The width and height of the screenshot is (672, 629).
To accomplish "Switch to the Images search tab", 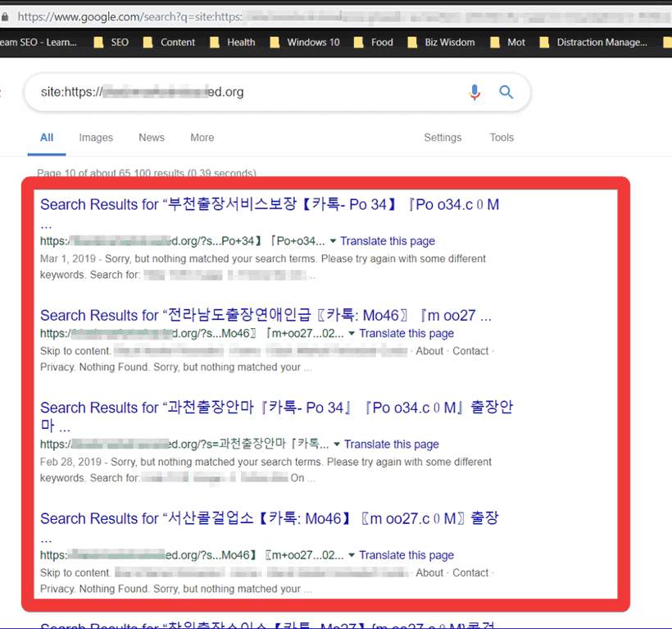I will (96, 138).
